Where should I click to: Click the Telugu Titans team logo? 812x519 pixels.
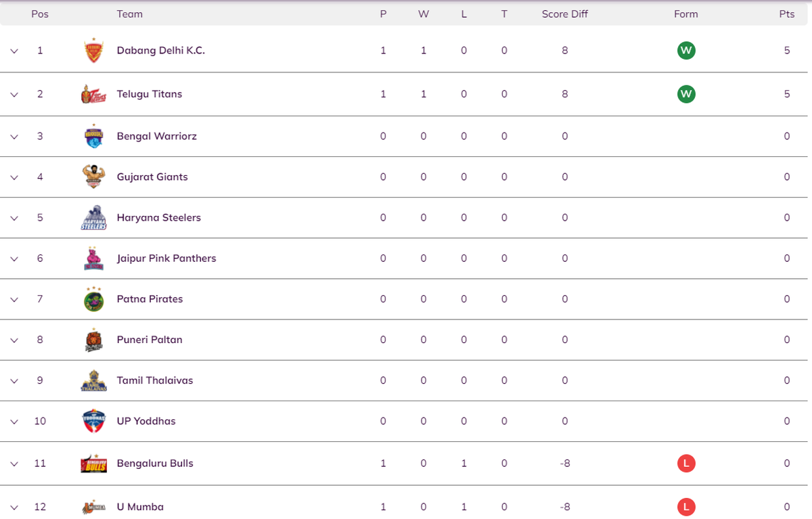93,94
